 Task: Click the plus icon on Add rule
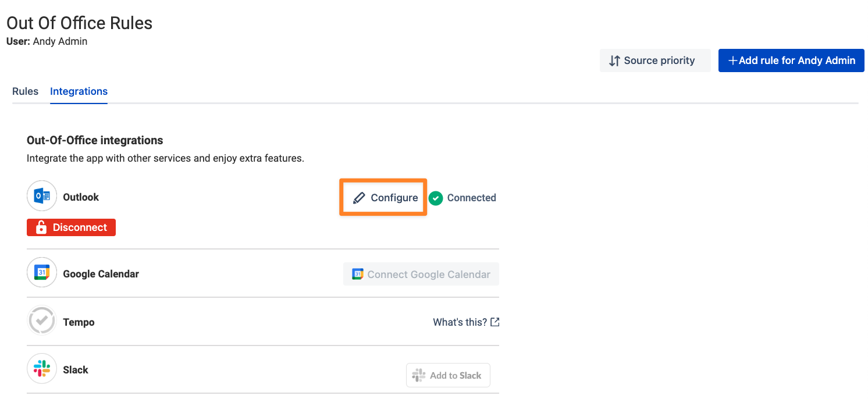733,60
